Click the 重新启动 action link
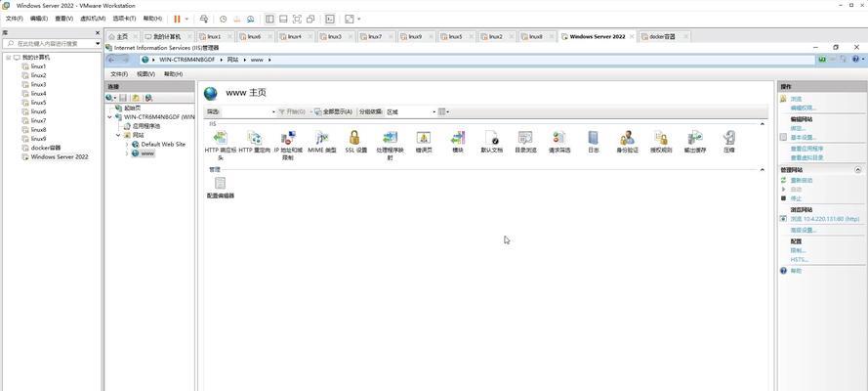Viewport: 868px width, 391px height. point(801,180)
